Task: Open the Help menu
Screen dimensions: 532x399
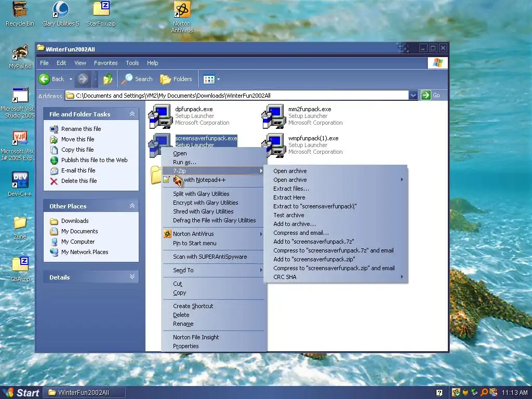Action: pos(152,63)
